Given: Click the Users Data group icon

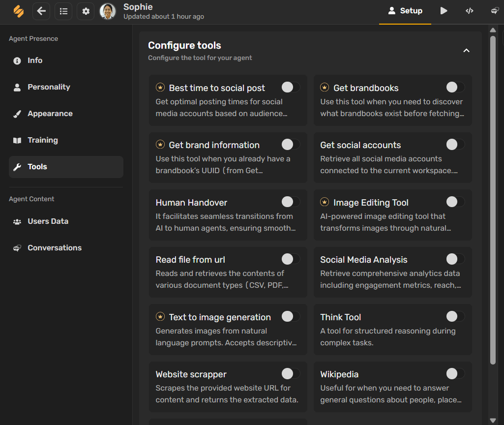Looking at the screenshot, I should click(x=17, y=222).
